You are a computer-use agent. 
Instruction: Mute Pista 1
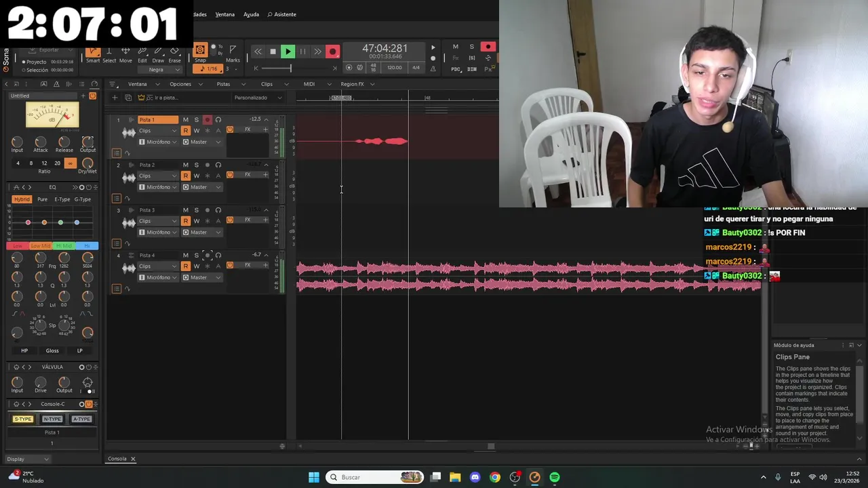[186, 120]
